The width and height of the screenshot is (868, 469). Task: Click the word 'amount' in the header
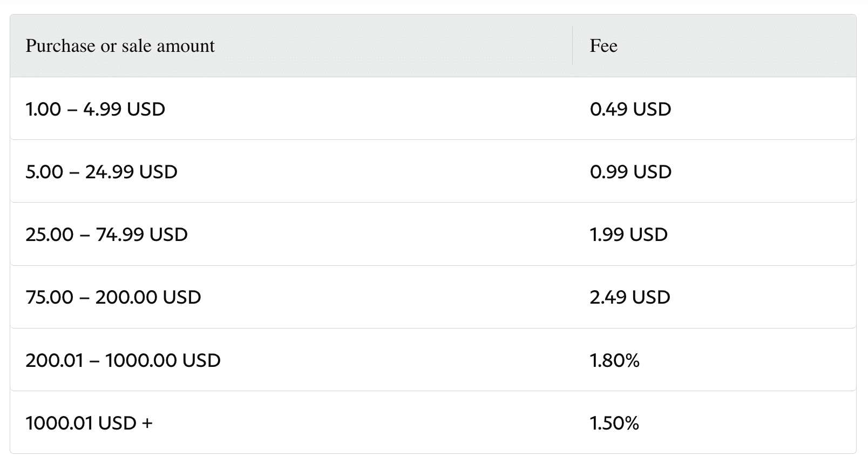[x=185, y=46]
